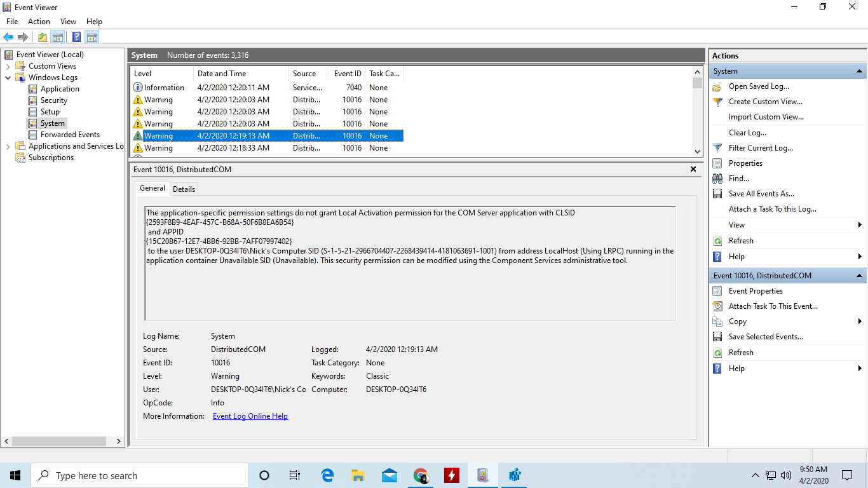Toggle the Show/Hide Console Tree icon

[58, 37]
